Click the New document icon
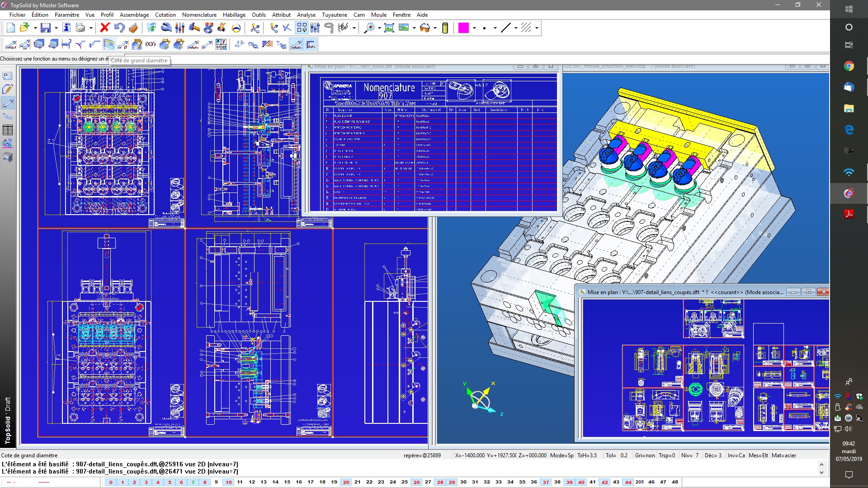 11,28
